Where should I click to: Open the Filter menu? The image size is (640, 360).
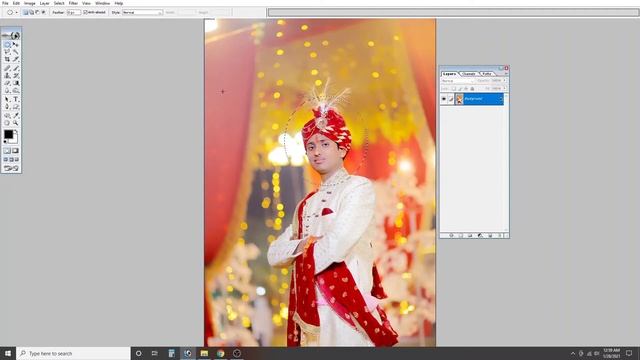[73, 3]
